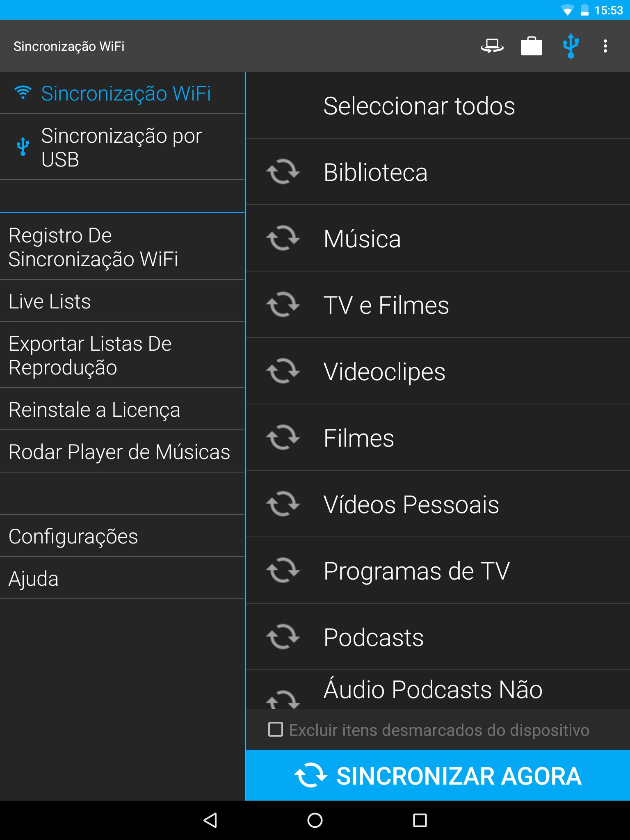
Task: Open Ajuda help item
Action: pos(122,578)
